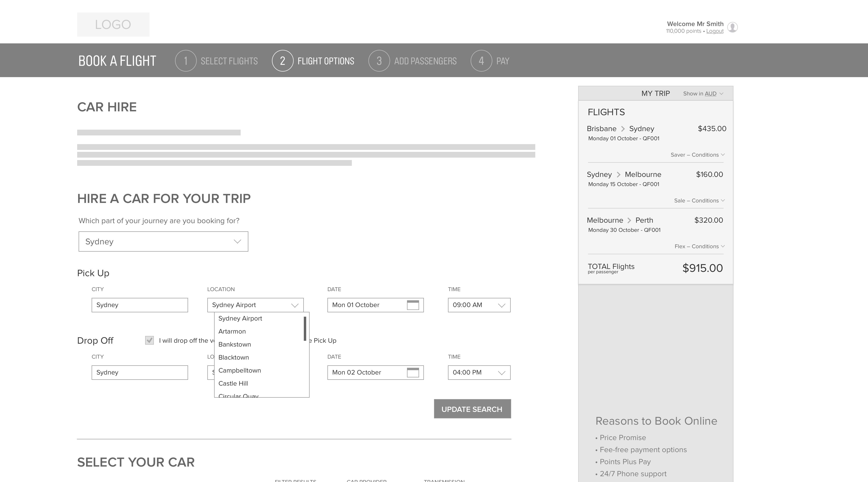Click step 2 circle Flight Options
The height and width of the screenshot is (482, 868).
(282, 61)
